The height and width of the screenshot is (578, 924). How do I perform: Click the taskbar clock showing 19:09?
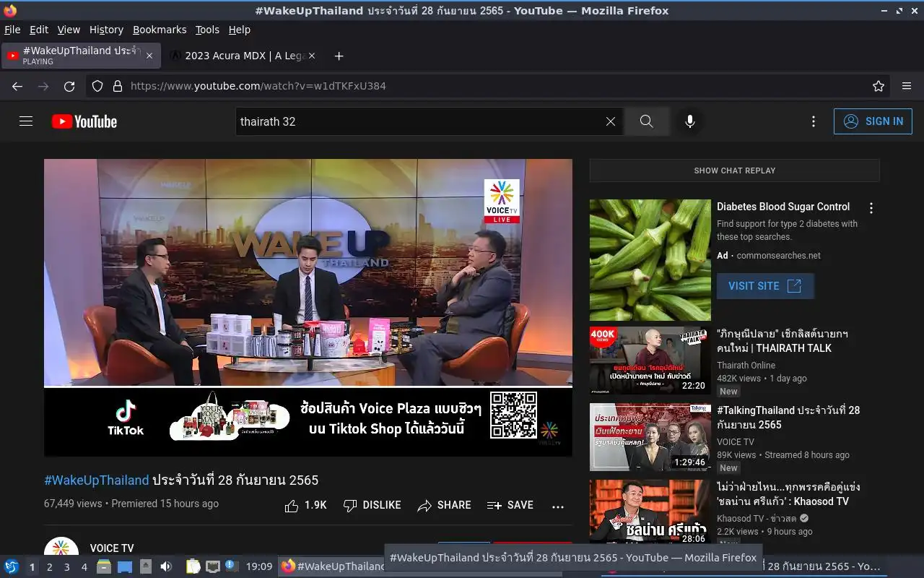259,566
